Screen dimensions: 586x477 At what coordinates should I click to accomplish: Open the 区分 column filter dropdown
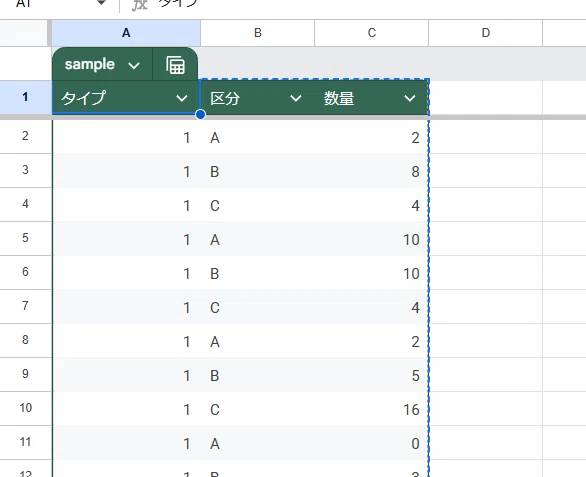click(296, 98)
